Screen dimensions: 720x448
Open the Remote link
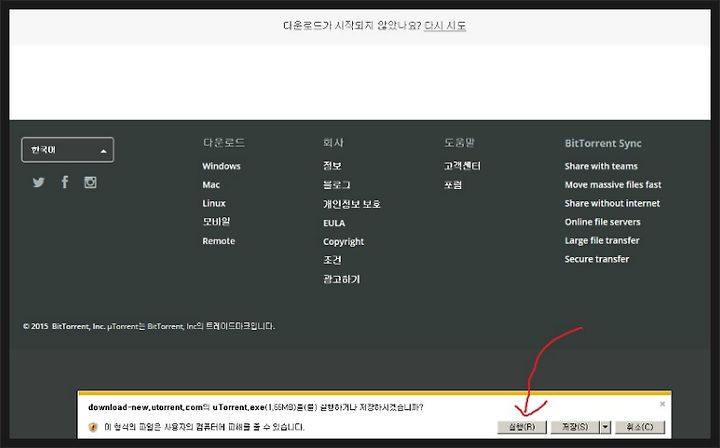point(219,241)
